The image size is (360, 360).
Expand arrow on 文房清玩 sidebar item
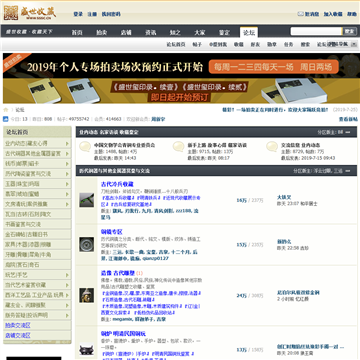tap(67, 204)
